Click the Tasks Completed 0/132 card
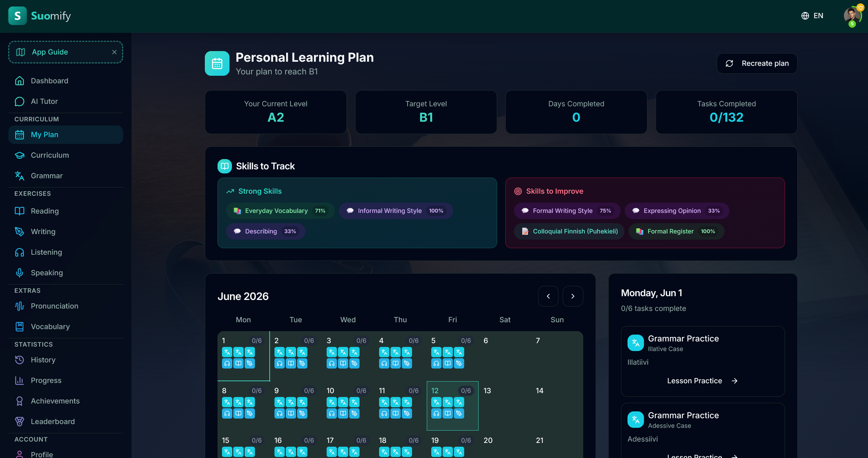868x458 pixels. point(726,112)
